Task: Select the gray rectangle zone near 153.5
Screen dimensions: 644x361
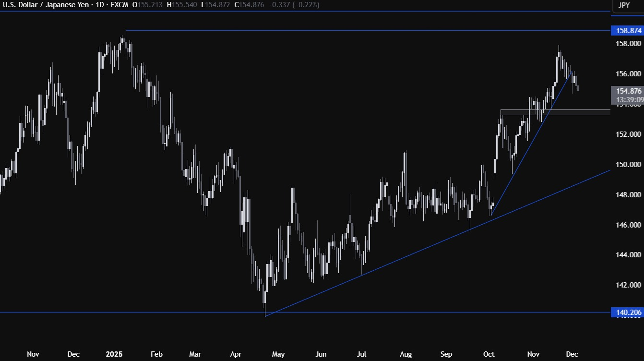Action: (x=552, y=113)
